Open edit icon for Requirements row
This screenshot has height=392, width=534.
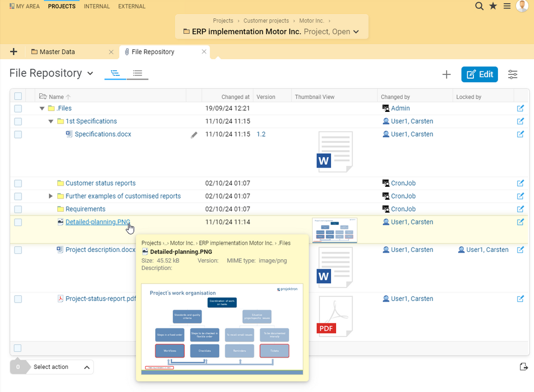[x=520, y=209]
